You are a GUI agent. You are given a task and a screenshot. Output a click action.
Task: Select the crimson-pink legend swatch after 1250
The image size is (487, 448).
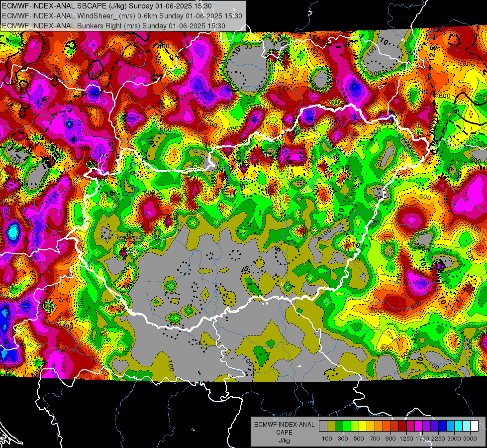point(410,426)
